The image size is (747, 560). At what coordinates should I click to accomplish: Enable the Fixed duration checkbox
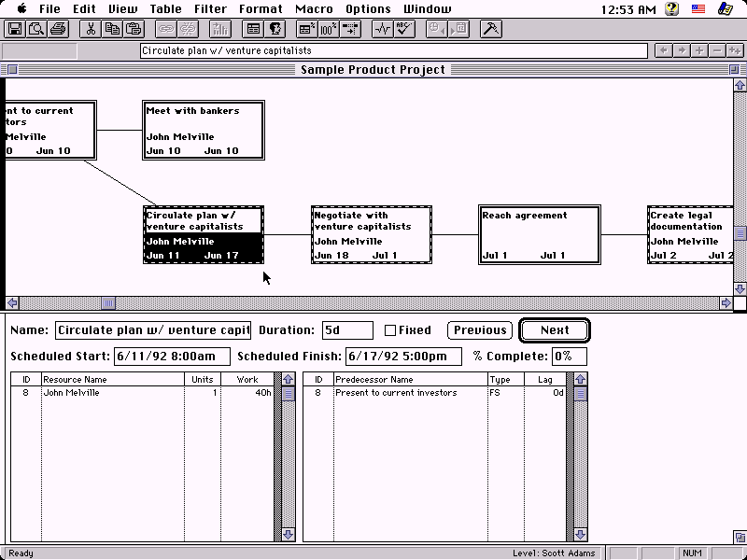point(390,330)
